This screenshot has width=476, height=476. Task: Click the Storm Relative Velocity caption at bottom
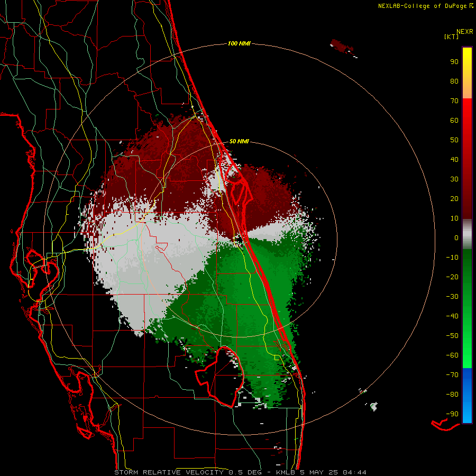coord(241,472)
